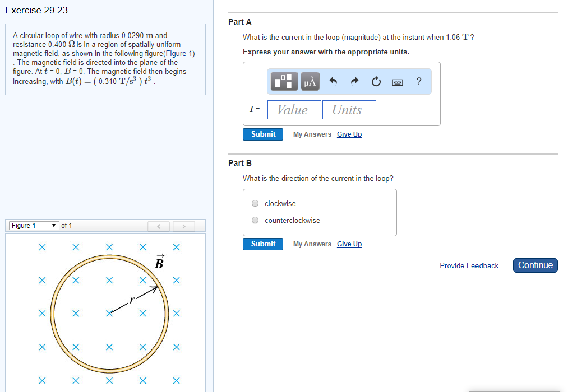The height and width of the screenshot is (392, 568).
Task: Open the Provide Feedback link
Action: point(469,265)
